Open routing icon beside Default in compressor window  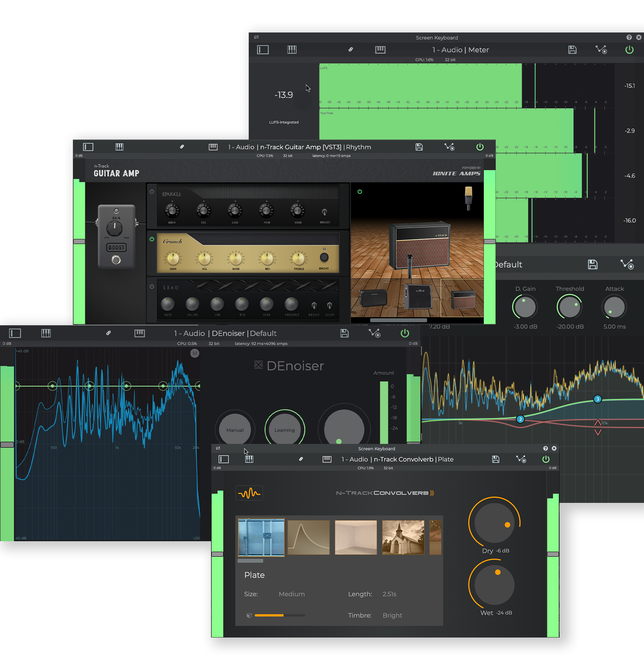tap(627, 265)
